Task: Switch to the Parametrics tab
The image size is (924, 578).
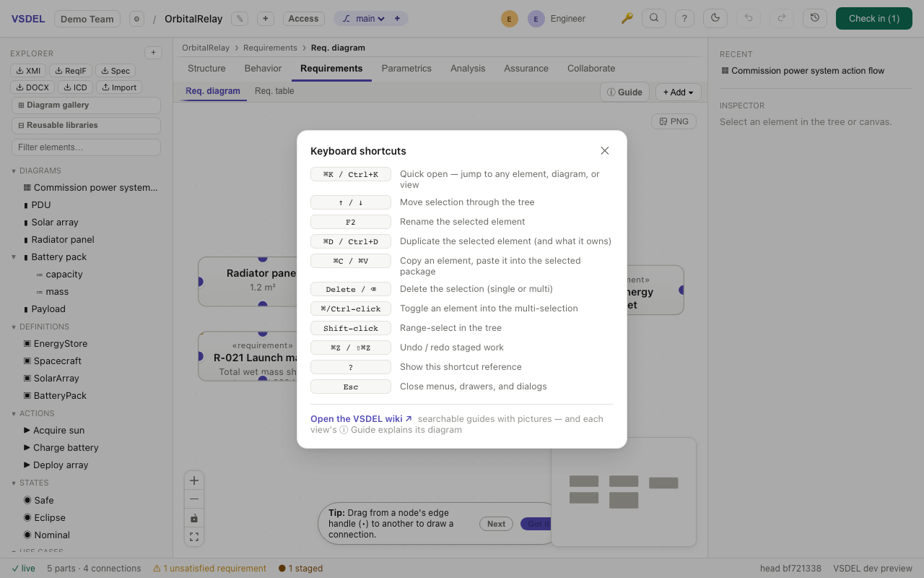Action: (x=406, y=69)
